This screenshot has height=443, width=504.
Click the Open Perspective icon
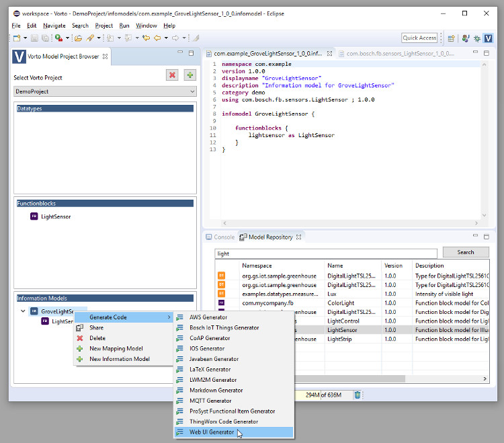pos(452,38)
